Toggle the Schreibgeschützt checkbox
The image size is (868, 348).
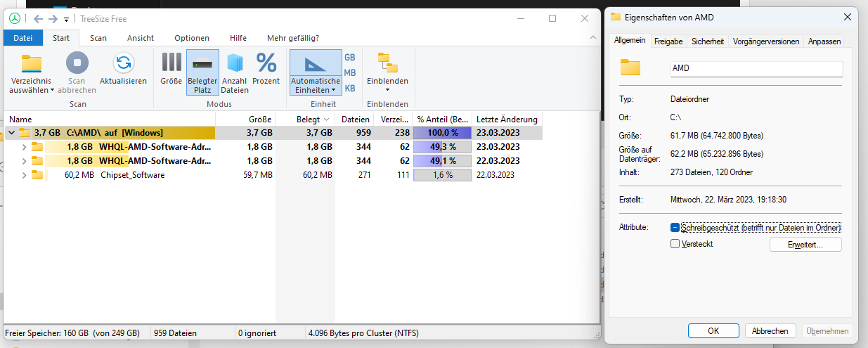(675, 228)
